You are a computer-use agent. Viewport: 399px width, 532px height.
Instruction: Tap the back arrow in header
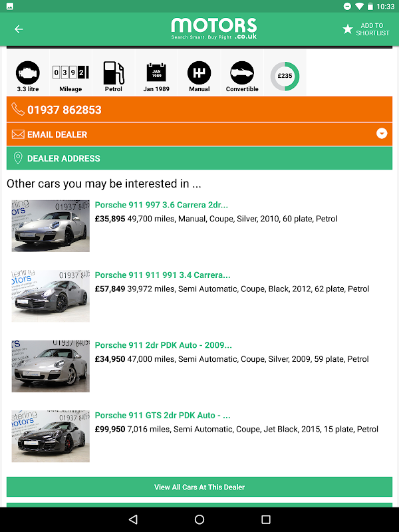click(x=19, y=29)
